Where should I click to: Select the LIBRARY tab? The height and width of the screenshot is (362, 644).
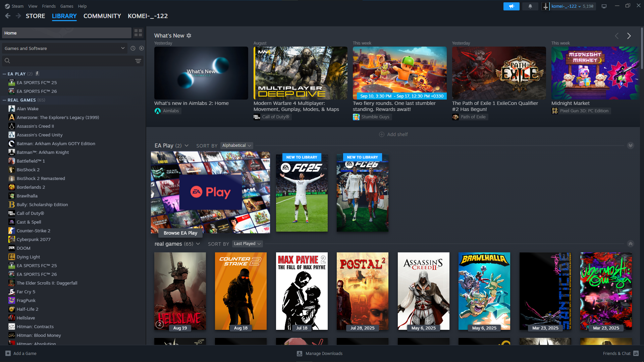point(64,16)
